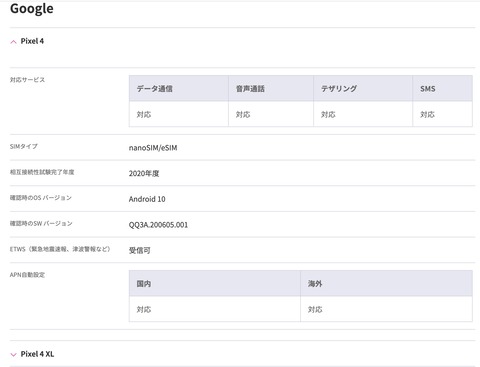
Task: Select the データ通信 column header
Action: click(179, 88)
